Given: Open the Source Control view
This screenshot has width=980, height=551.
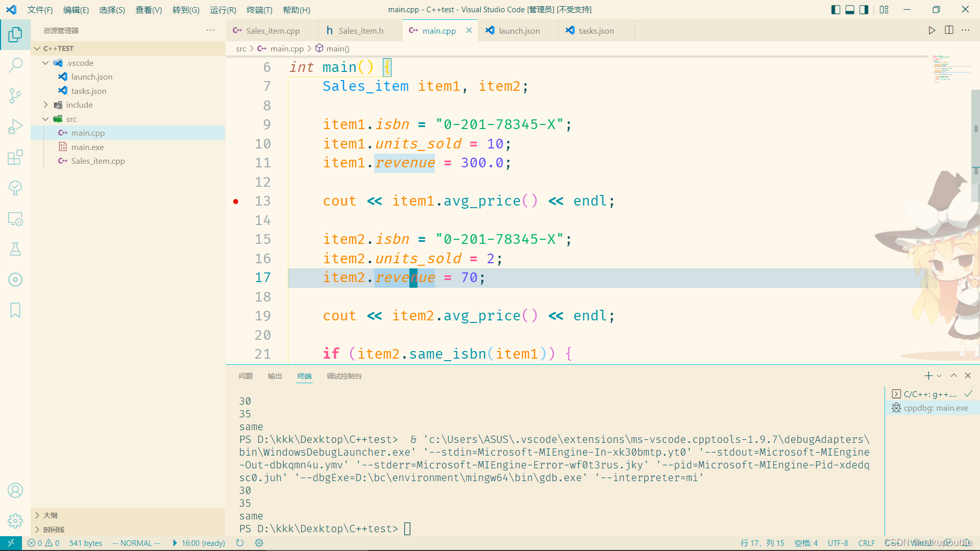Looking at the screenshot, I should coord(15,95).
